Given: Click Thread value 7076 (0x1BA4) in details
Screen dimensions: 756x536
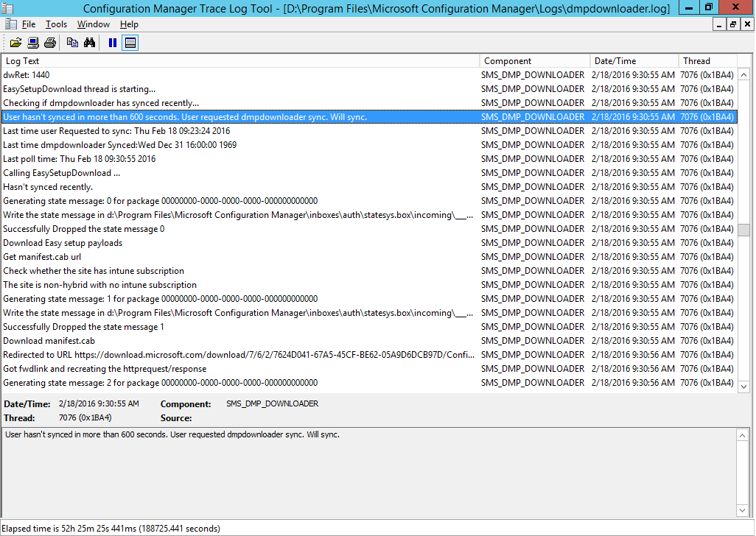Looking at the screenshot, I should coord(85,417).
